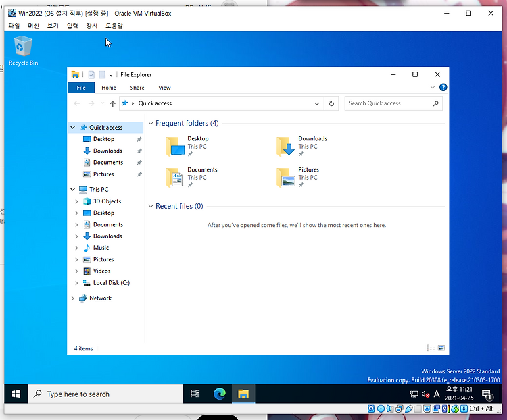This screenshot has width=507, height=420.
Task: Click the Forward navigation arrow
Action: [x=91, y=103]
